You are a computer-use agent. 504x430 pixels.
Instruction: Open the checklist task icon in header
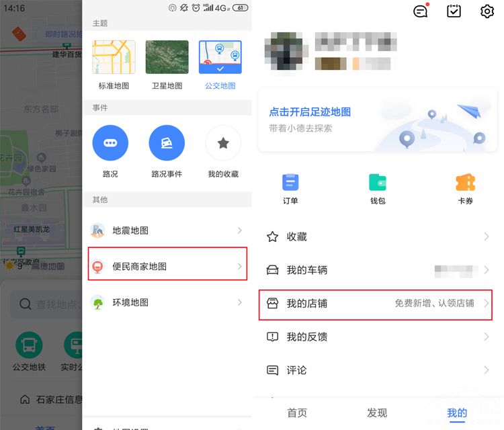[x=454, y=11]
